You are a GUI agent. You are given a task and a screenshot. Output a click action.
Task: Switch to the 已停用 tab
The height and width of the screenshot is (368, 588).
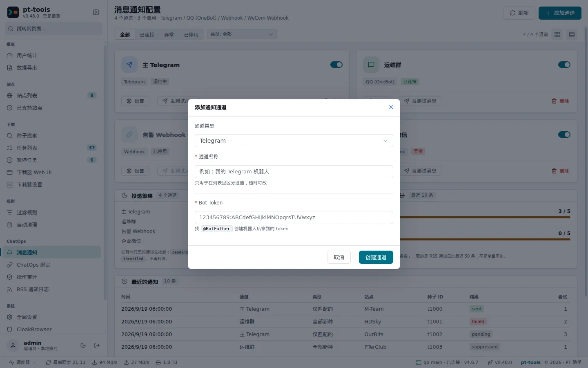[x=191, y=35]
